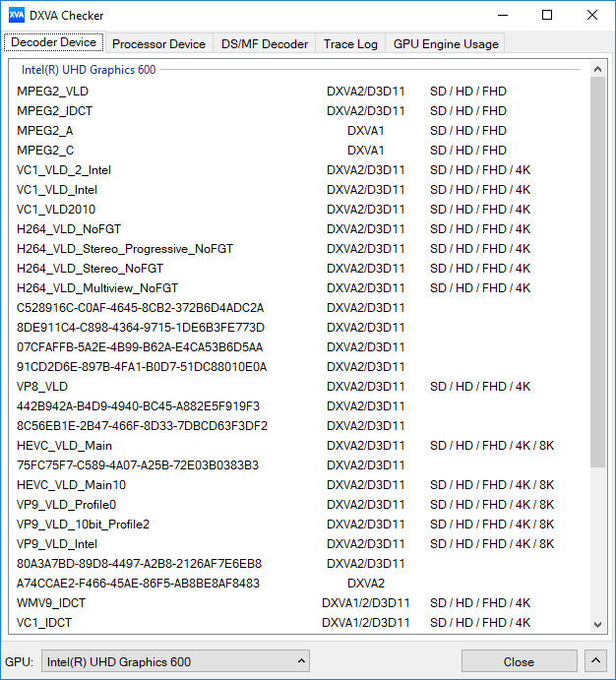Image resolution: width=616 pixels, height=680 pixels.
Task: Select the VP9_VLD_Profile0 row
Action: point(299,505)
